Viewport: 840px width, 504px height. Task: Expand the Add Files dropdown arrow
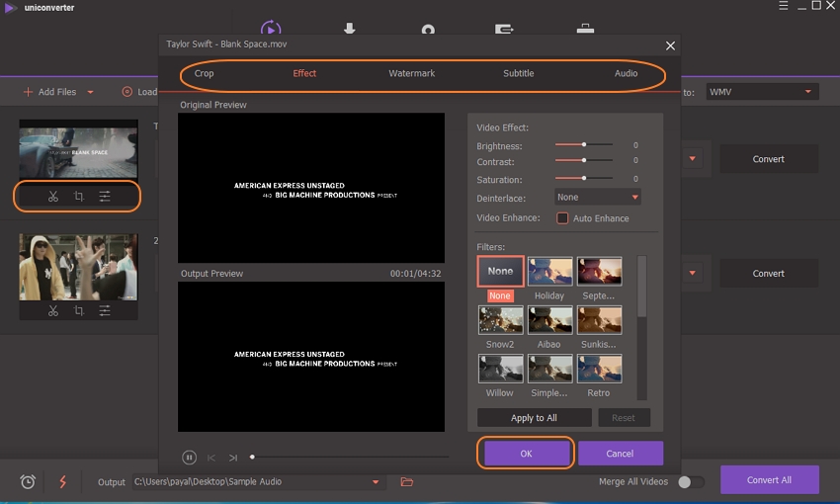tap(91, 92)
